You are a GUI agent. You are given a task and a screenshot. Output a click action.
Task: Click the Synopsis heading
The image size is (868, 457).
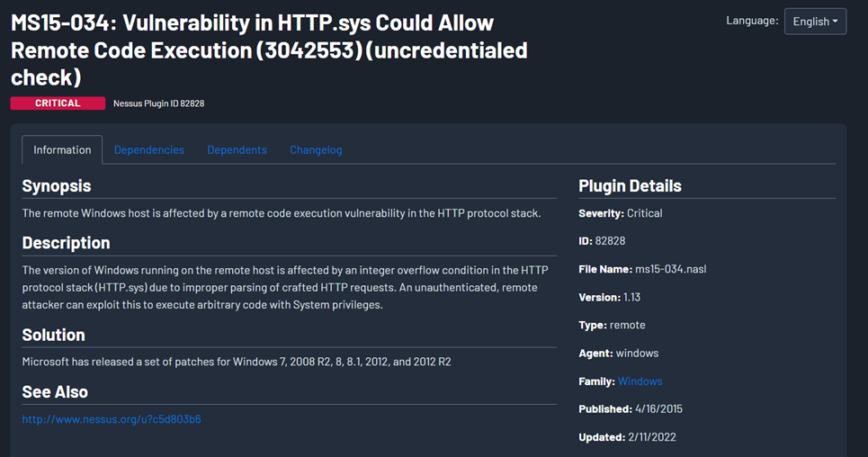point(57,185)
